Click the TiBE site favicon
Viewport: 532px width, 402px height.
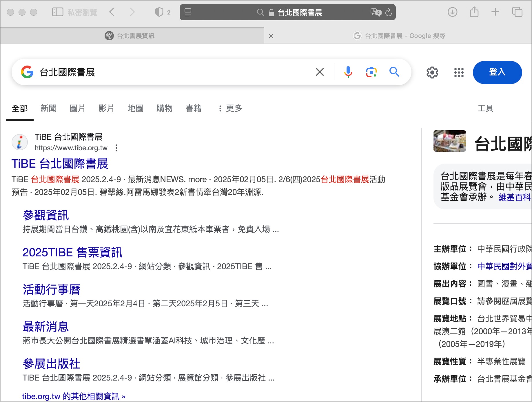point(20,142)
